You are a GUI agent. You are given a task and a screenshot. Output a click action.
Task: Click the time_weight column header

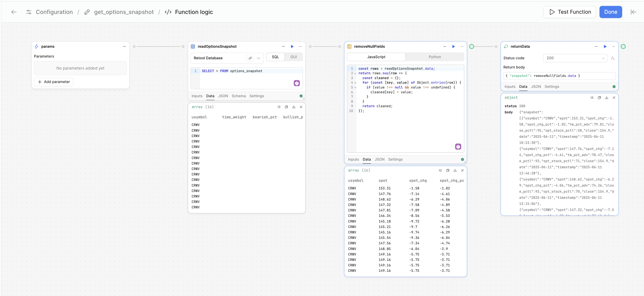pos(234,117)
